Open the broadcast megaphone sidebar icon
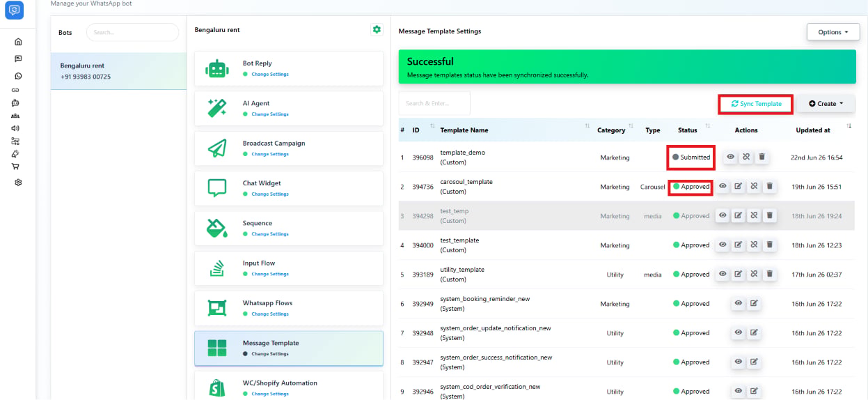Screen dimensions: 868x400 tap(15, 128)
